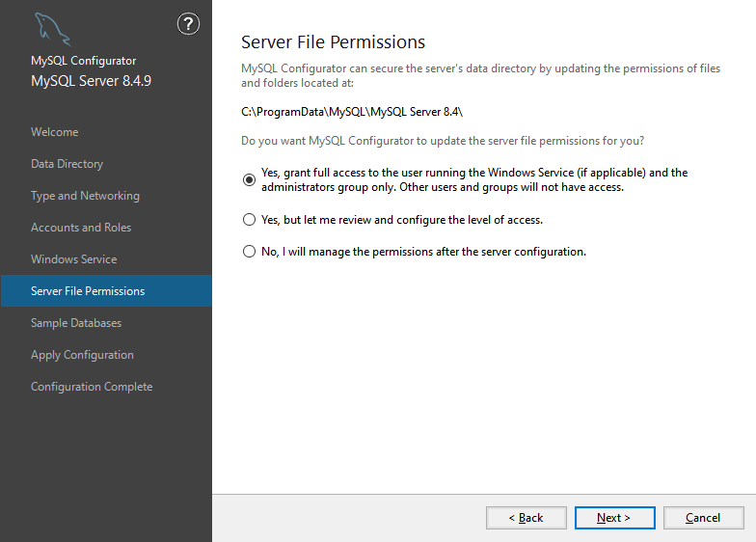Select No, manage permissions after configuration
This screenshot has width=756, height=542.
(250, 252)
